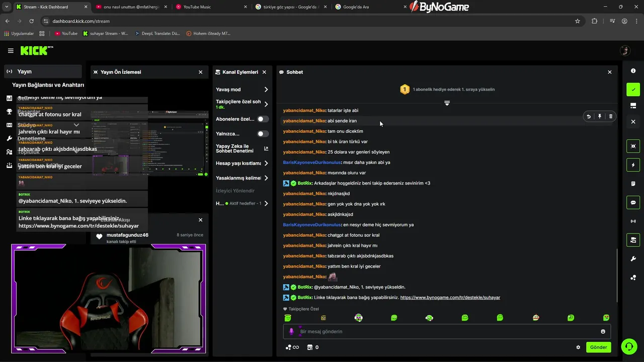
Task: Toggle the Abonelere özel switch
Action: click(263, 119)
